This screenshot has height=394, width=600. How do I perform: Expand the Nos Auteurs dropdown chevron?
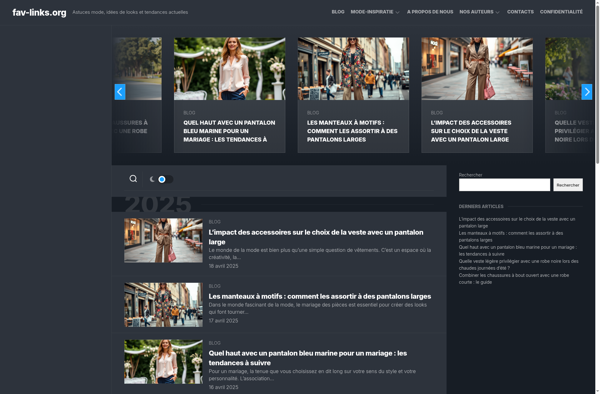coord(497,12)
